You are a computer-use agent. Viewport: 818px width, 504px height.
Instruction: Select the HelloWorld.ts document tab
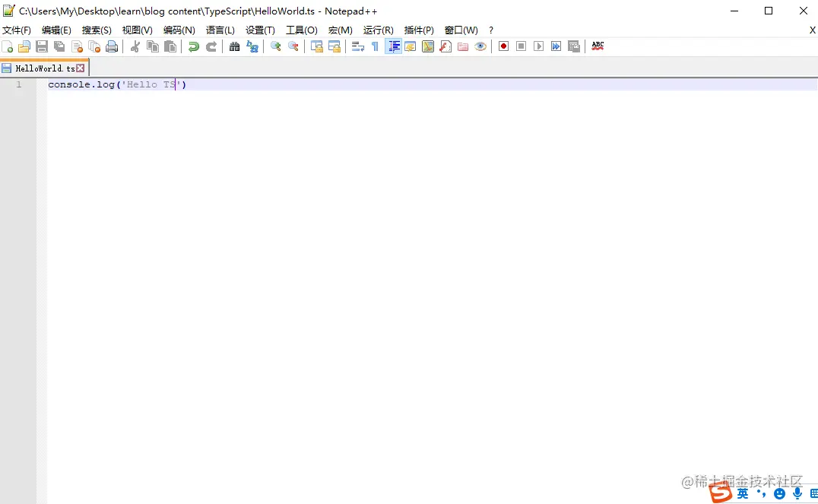(45, 68)
